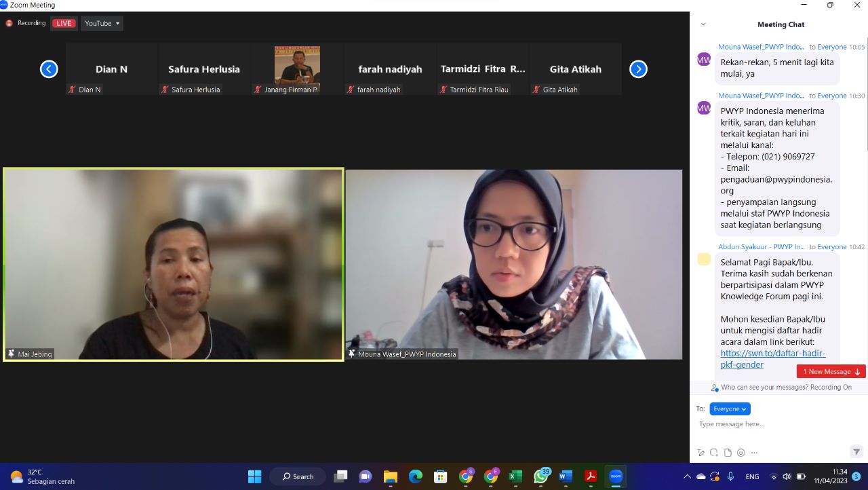Click the send message arrow icon
Screen dimensions: 868x490
[856, 452]
